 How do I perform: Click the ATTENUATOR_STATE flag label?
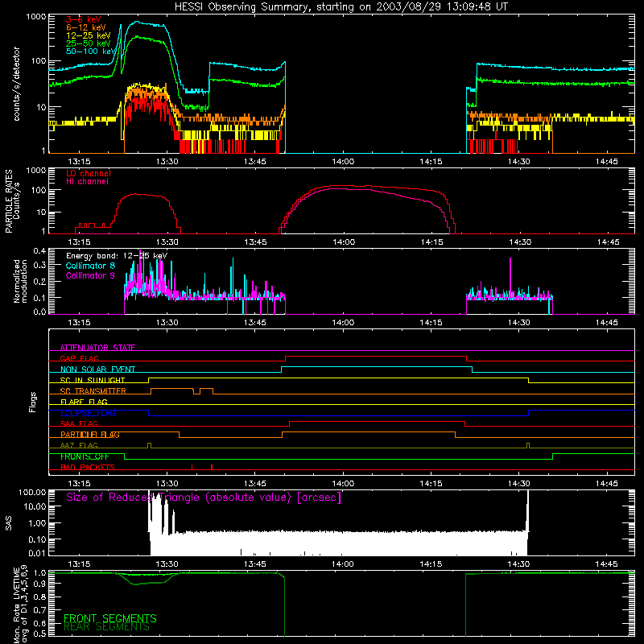pyautogui.click(x=97, y=348)
